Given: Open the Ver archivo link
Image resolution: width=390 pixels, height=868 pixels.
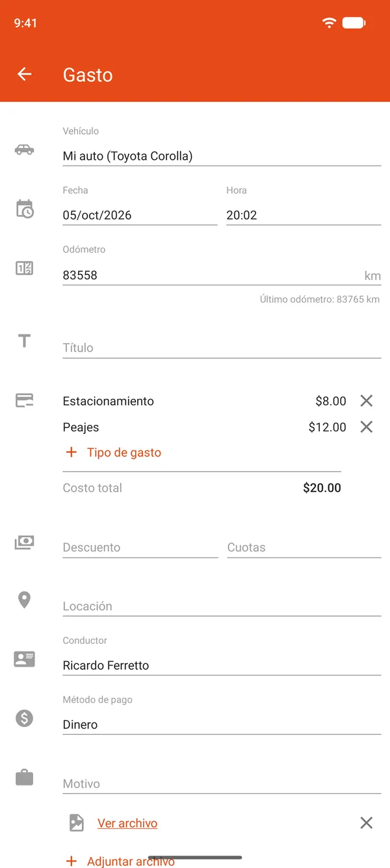Looking at the screenshot, I should [127, 823].
